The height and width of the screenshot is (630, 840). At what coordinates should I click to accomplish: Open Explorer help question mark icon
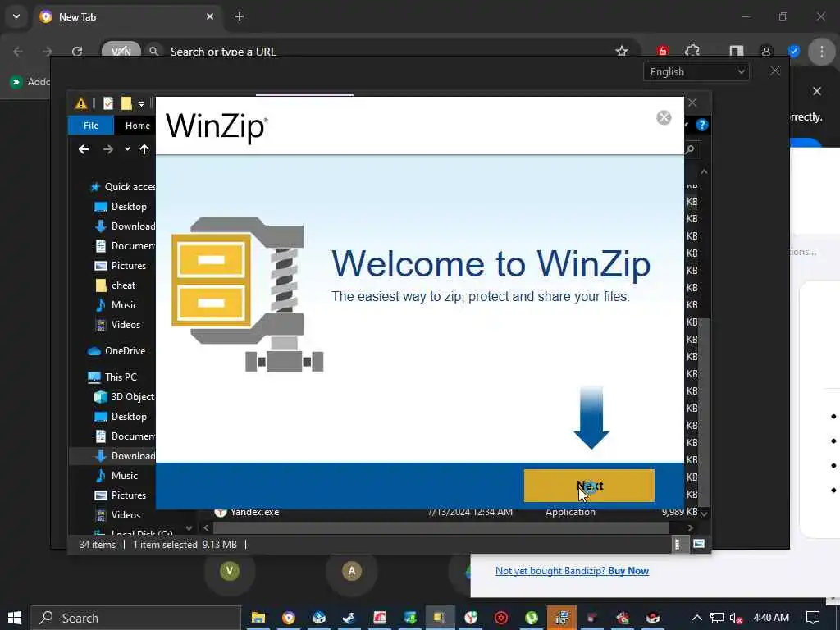click(702, 126)
